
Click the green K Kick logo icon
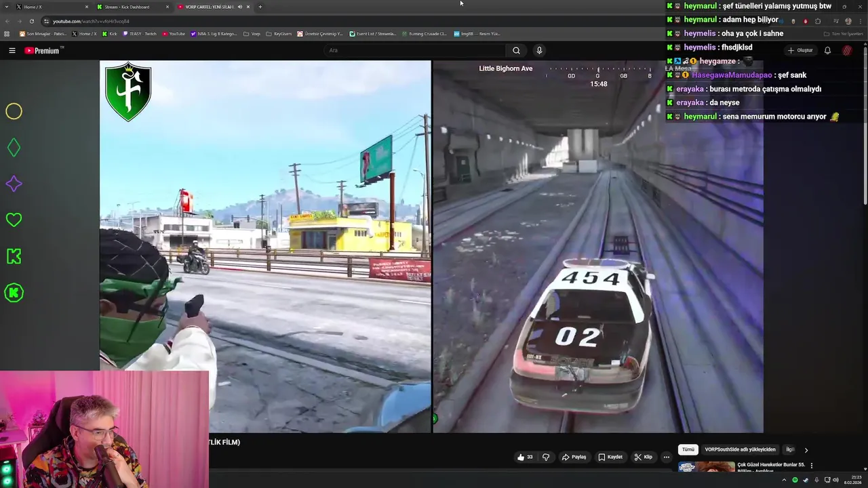pyautogui.click(x=14, y=256)
